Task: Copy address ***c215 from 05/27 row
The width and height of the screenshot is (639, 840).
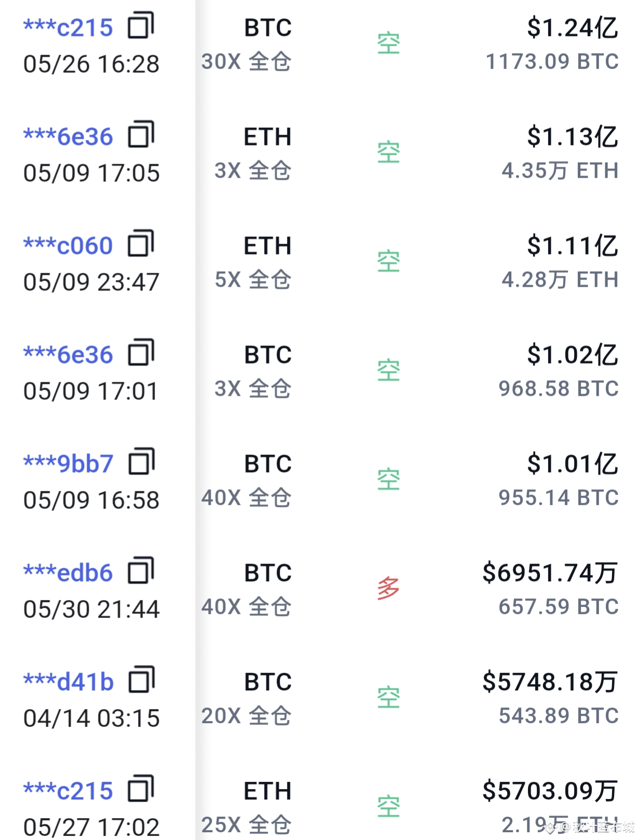Action: tap(141, 790)
